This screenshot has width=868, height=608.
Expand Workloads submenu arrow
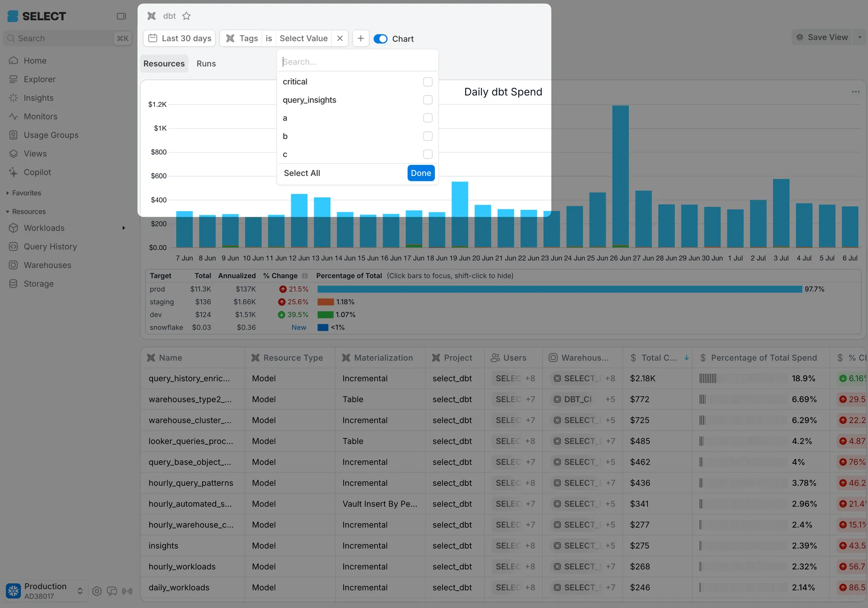click(x=124, y=228)
